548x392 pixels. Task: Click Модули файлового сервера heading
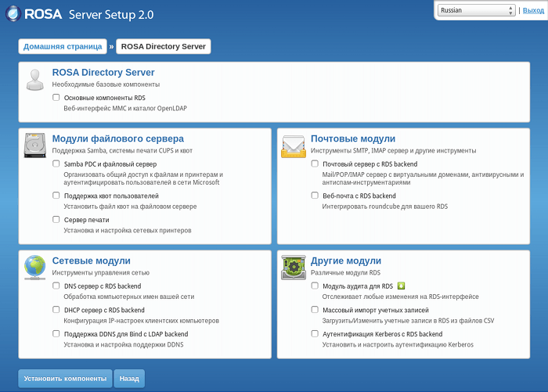(117, 138)
